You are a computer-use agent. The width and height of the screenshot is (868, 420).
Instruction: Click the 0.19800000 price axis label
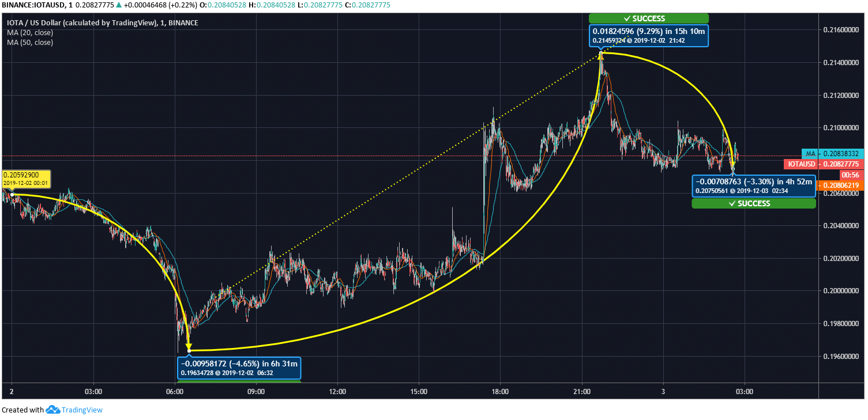point(842,324)
